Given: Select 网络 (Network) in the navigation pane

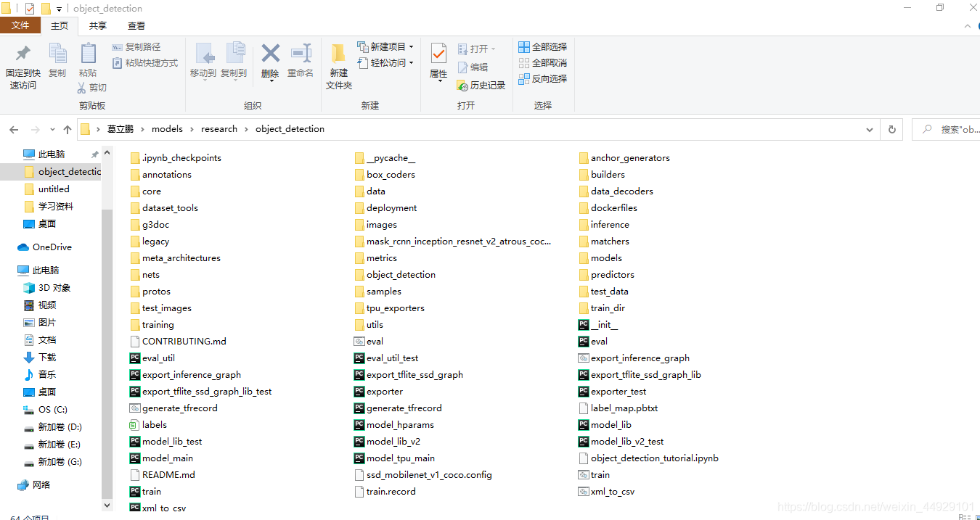Looking at the screenshot, I should tap(41, 485).
